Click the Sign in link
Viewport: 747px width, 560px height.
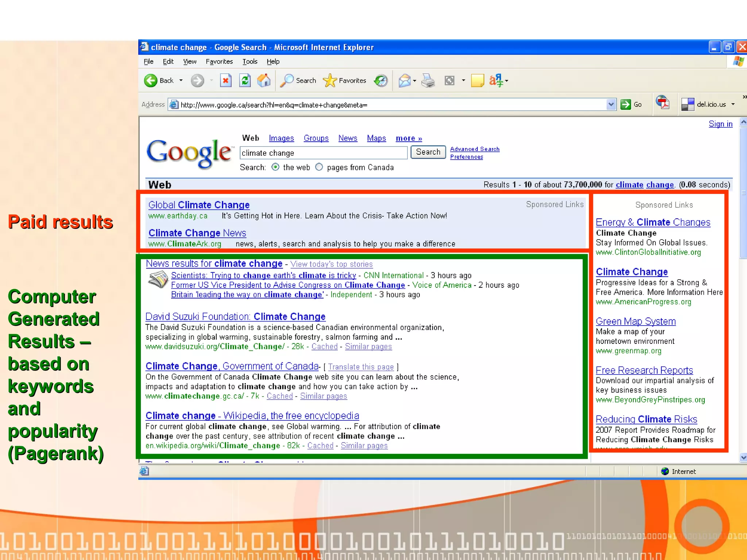[x=720, y=124]
